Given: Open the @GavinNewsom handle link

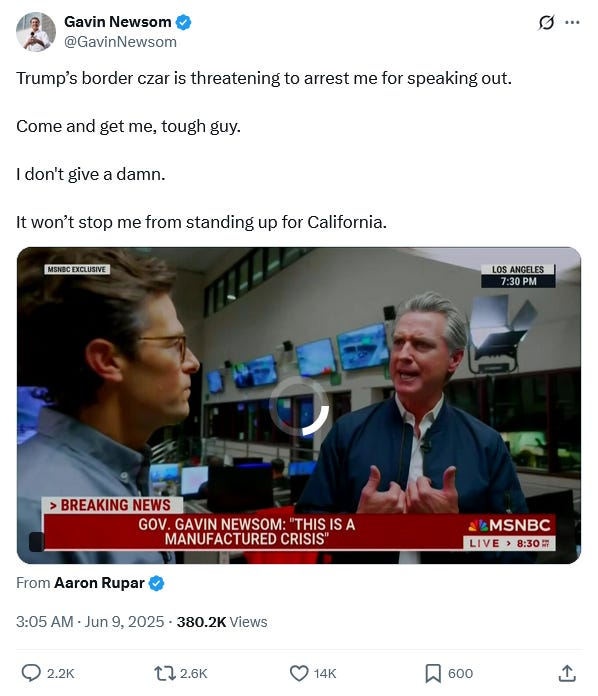Looking at the screenshot, I should (120, 42).
